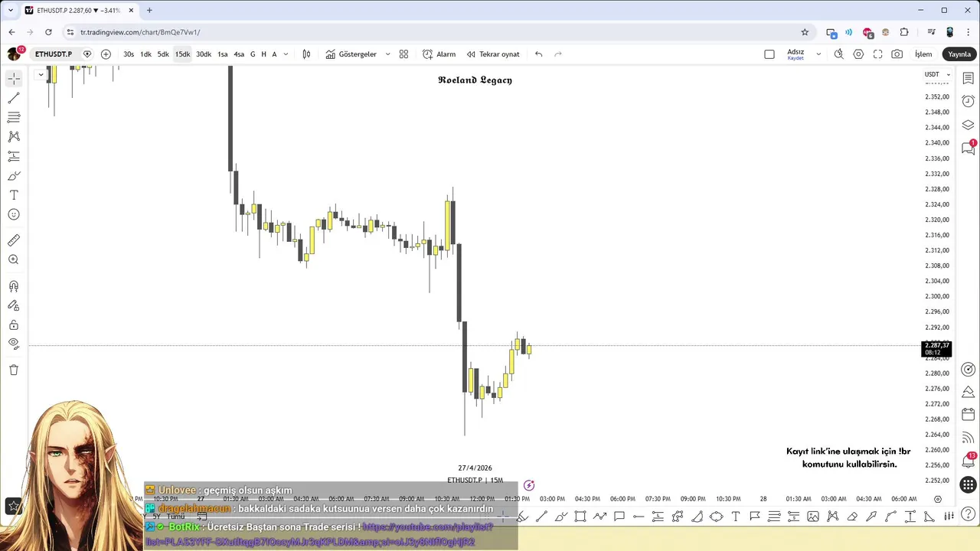Select the zoom in tool
Viewport: 980px width, 551px height.
[14, 260]
